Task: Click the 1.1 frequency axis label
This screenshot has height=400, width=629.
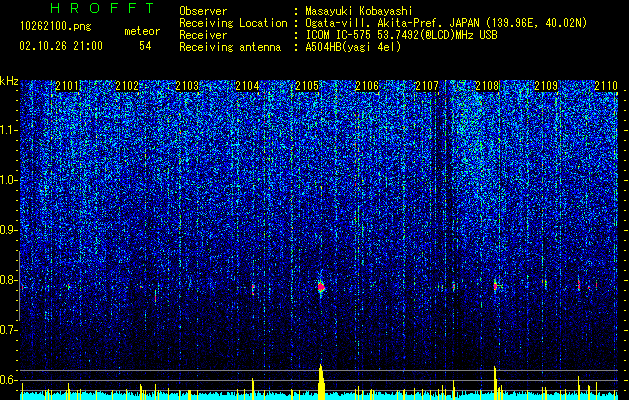Action: (9, 130)
